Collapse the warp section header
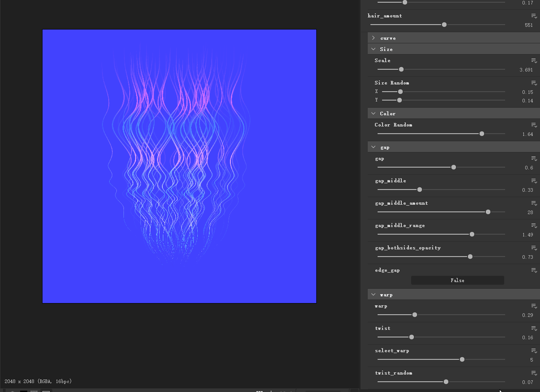This screenshot has height=392, width=540. 454,295
